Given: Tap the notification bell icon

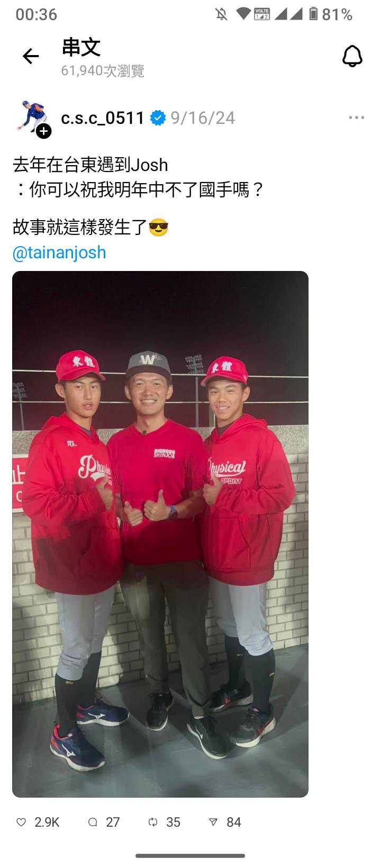Looking at the screenshot, I should (352, 56).
